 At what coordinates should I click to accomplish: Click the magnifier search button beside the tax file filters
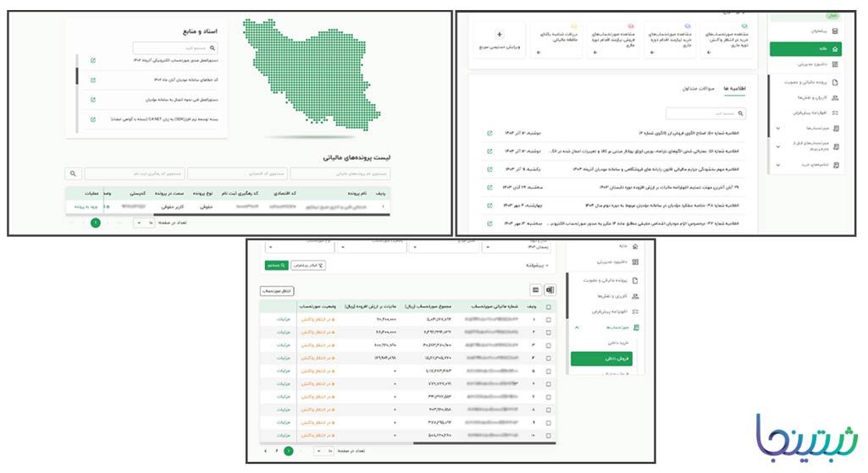pos(73,173)
